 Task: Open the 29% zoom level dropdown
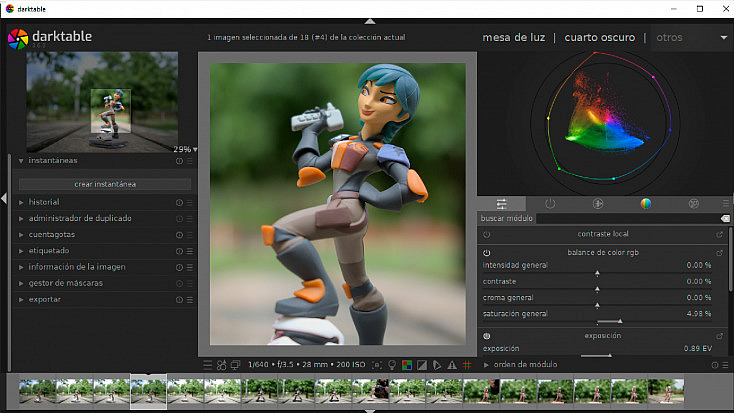[x=185, y=149]
